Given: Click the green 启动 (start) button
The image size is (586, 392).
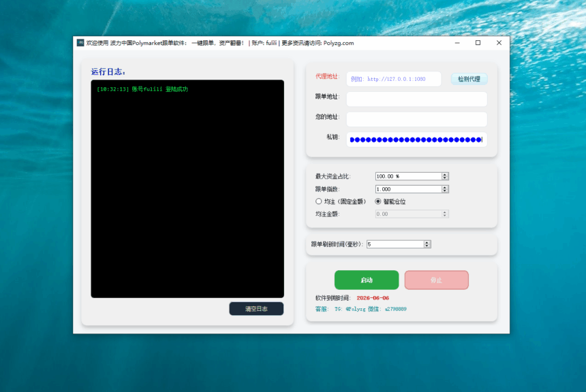Looking at the screenshot, I should [367, 280].
